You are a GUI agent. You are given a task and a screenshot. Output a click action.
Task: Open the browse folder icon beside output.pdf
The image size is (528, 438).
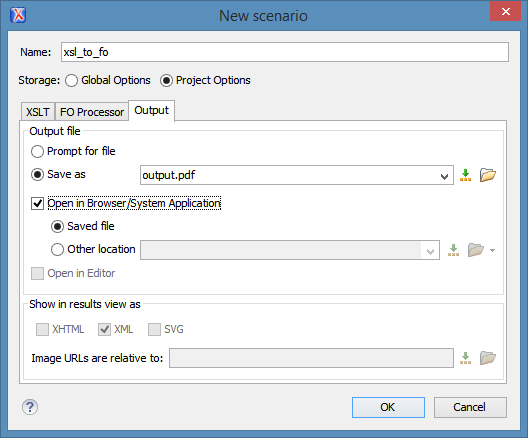click(488, 175)
